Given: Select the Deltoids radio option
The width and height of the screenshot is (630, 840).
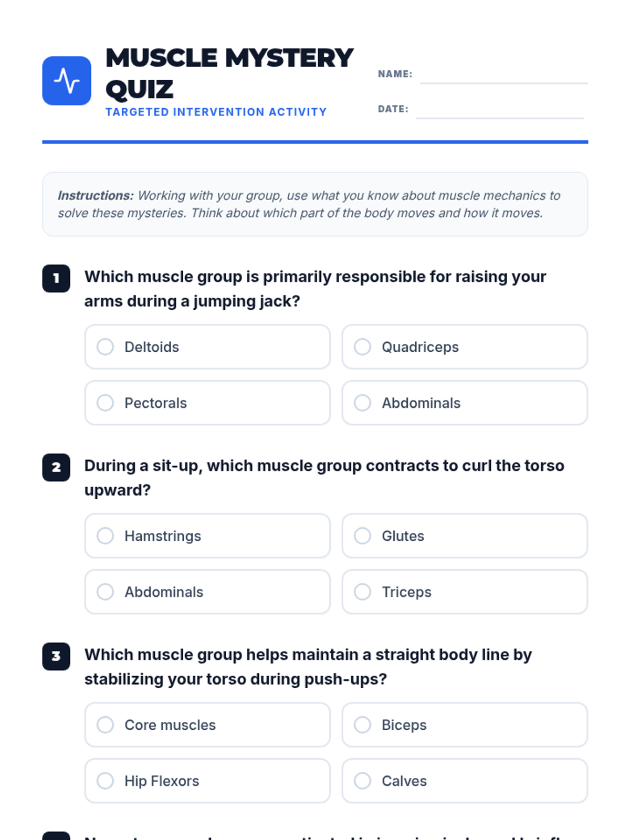Looking at the screenshot, I should click(207, 347).
